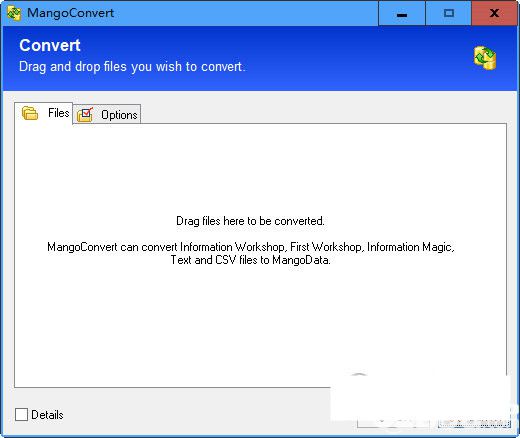
Task: Switch to the Files tab
Action: (44, 113)
